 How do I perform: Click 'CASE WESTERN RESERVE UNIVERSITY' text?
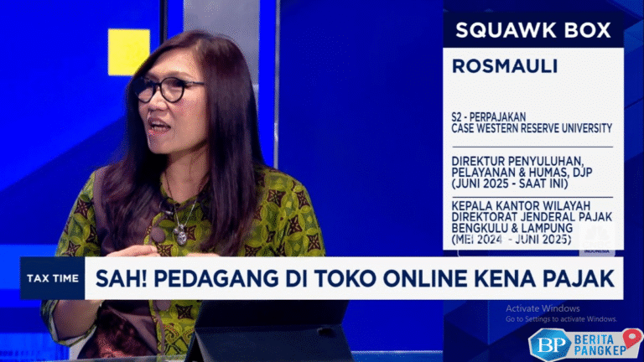(532, 128)
